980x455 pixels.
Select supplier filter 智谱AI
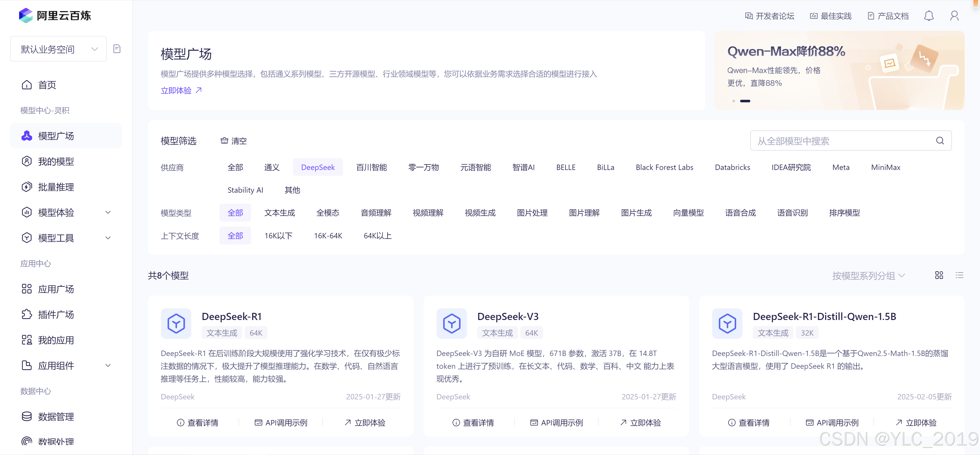point(523,167)
